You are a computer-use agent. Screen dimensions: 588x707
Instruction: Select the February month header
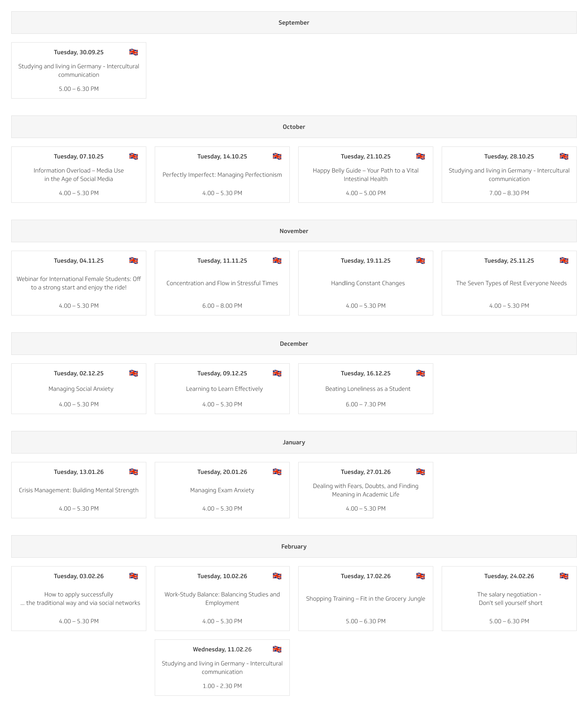pos(294,546)
